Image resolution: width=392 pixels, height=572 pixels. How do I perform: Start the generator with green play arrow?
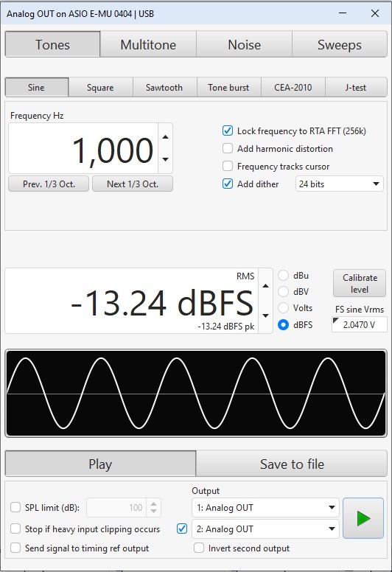pos(363,518)
